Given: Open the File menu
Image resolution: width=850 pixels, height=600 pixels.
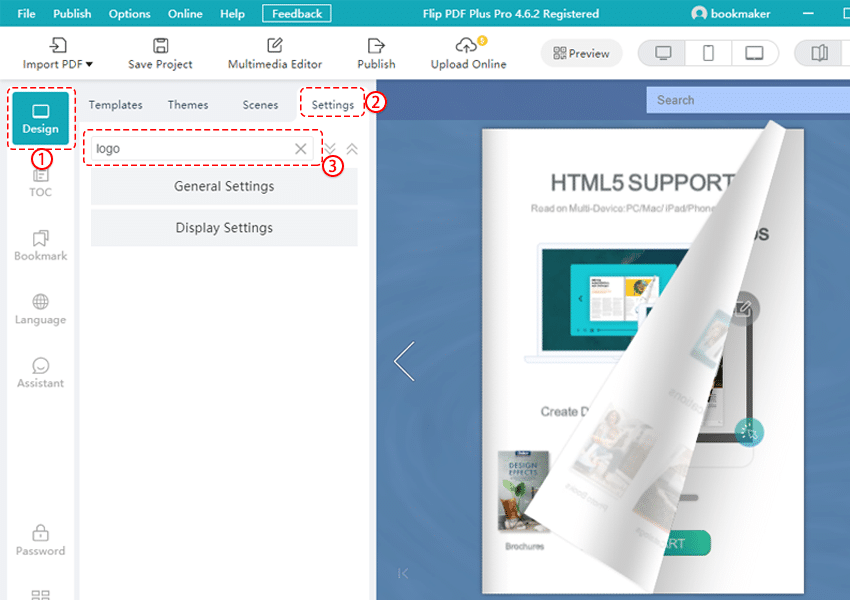Looking at the screenshot, I should point(26,14).
